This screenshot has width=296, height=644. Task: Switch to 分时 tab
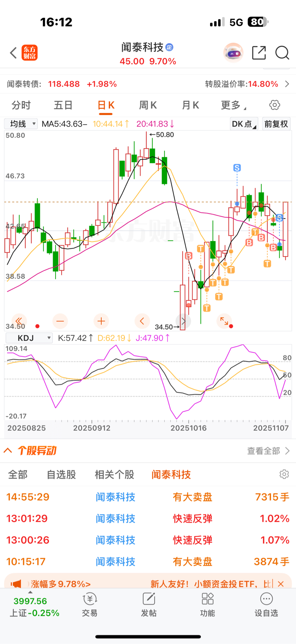[x=21, y=105]
